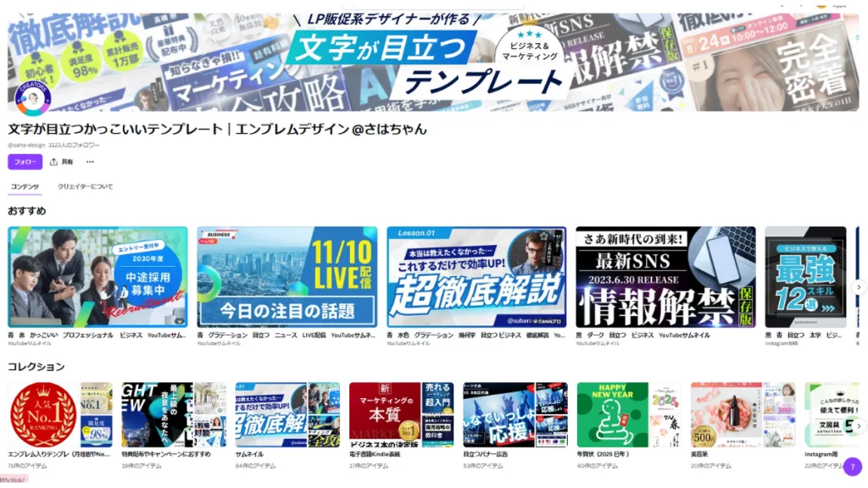
Task: Click the 共有 share icon button
Action: [x=61, y=162]
